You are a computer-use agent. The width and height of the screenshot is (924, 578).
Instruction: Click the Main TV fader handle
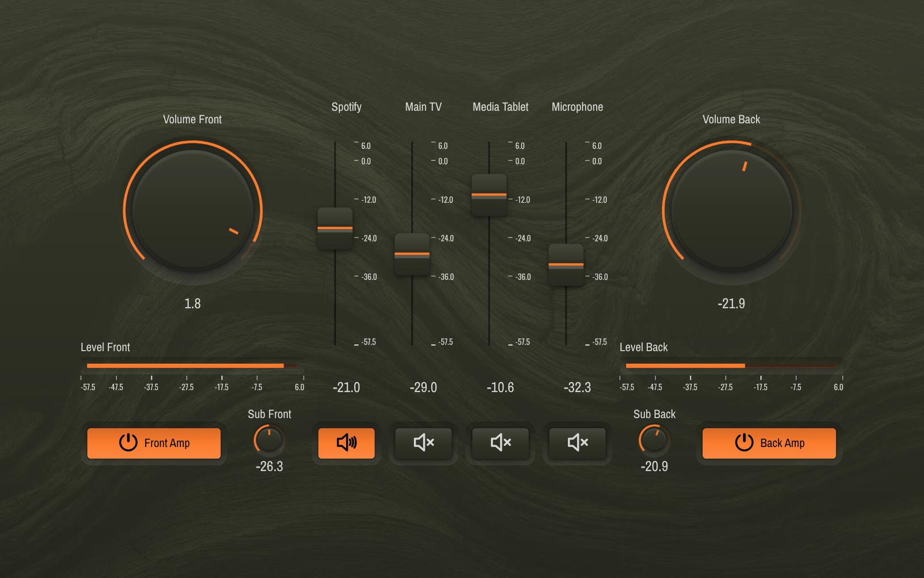tap(412, 254)
